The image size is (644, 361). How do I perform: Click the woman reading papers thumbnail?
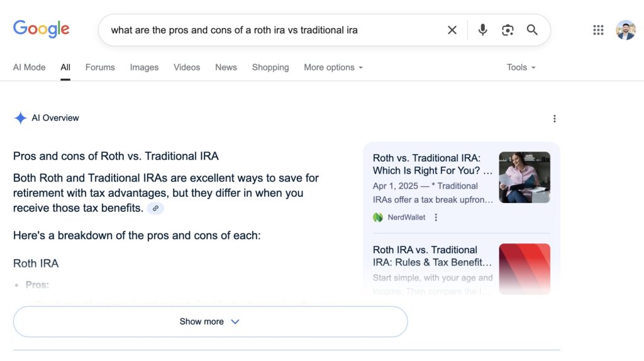pyautogui.click(x=525, y=177)
